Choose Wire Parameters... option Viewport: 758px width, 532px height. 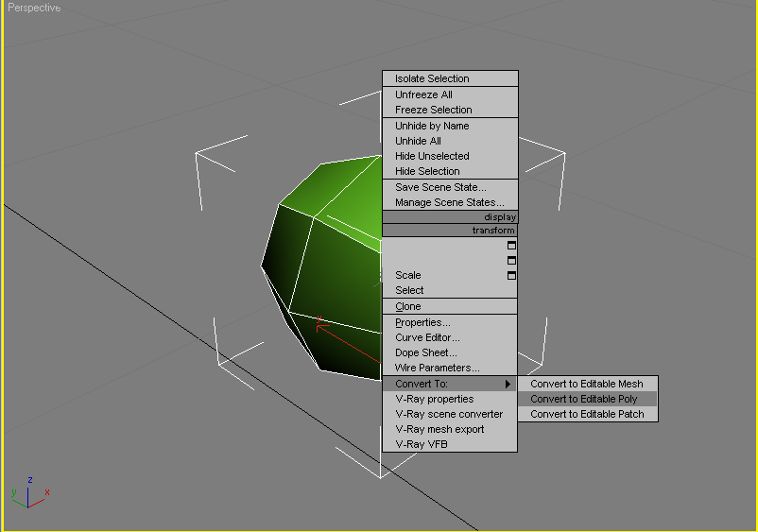[450, 368]
